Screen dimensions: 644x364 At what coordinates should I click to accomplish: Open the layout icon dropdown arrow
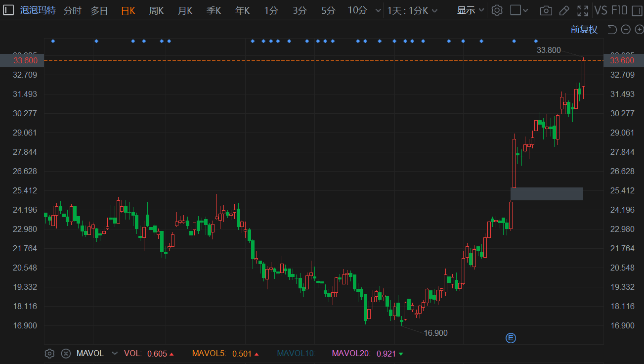pos(525,10)
